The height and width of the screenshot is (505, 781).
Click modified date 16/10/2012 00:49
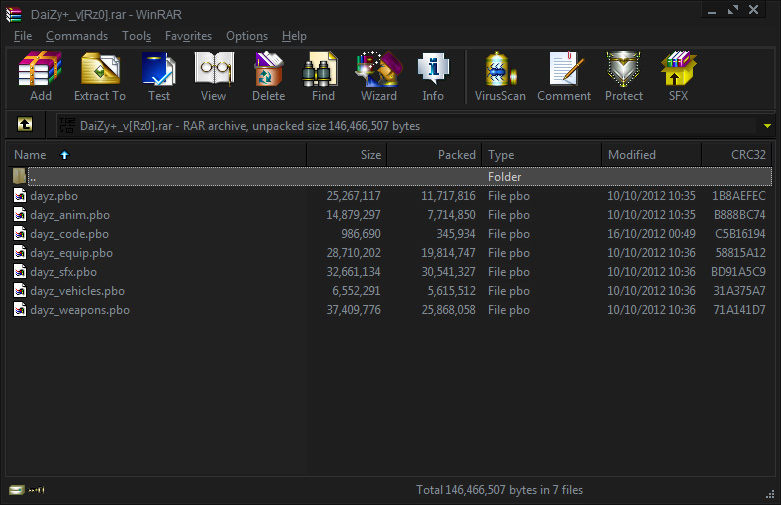click(651, 234)
